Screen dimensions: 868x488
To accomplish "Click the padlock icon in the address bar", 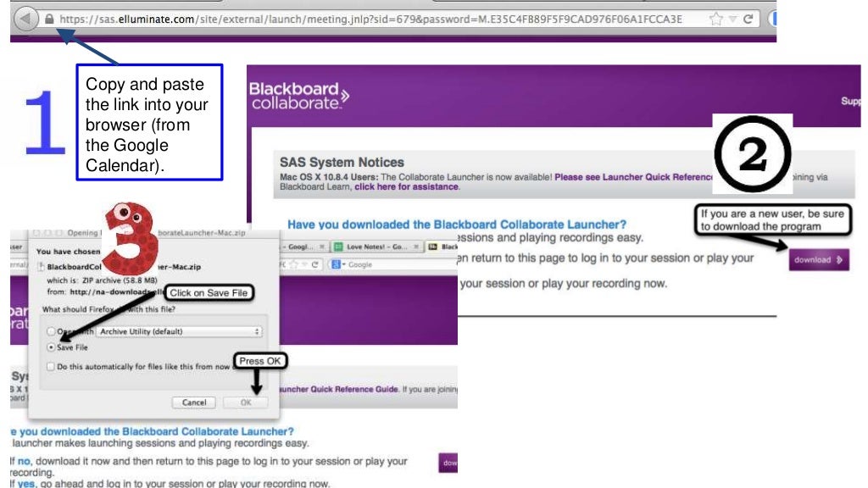I will pyautogui.click(x=49, y=19).
